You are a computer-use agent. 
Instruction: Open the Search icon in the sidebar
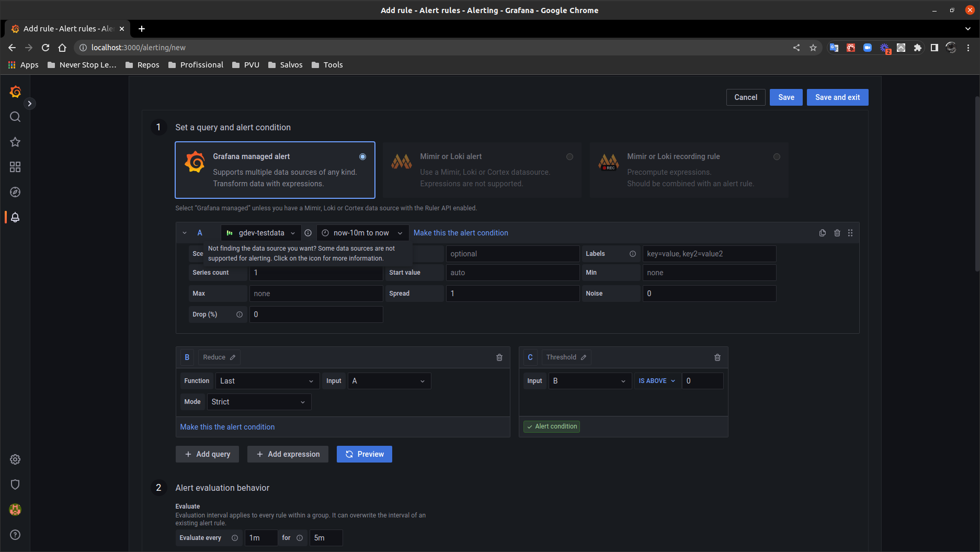15,117
